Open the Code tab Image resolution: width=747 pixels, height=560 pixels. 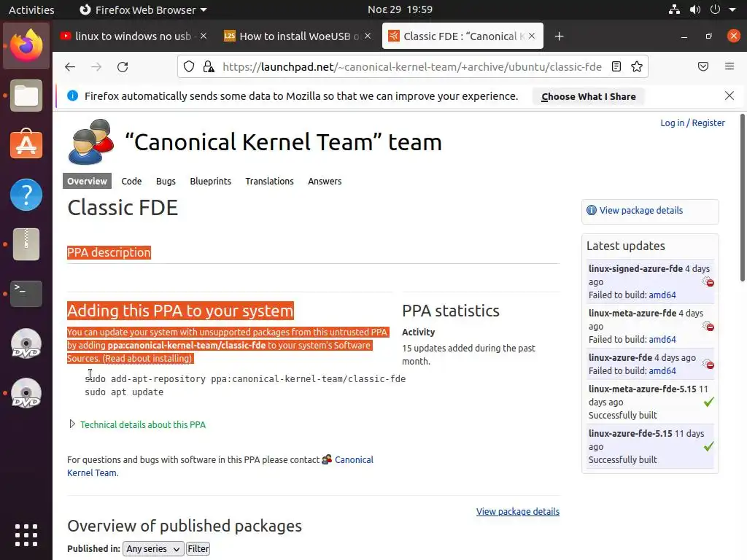131,181
